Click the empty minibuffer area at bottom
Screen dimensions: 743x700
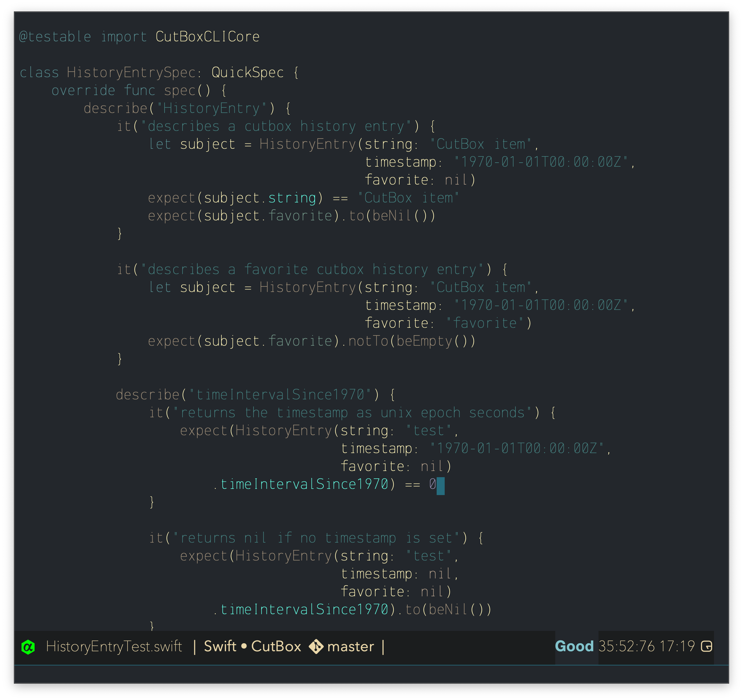click(x=371, y=674)
